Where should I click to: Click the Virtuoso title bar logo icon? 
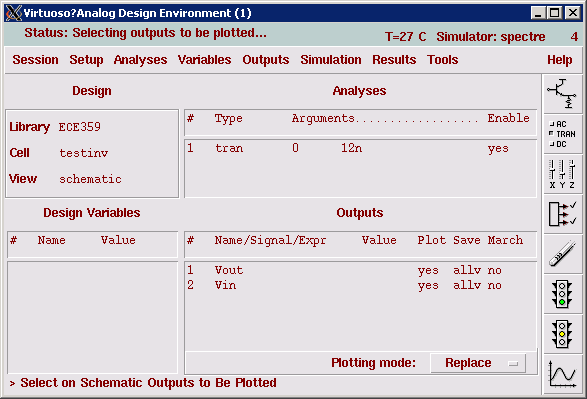click(x=13, y=13)
